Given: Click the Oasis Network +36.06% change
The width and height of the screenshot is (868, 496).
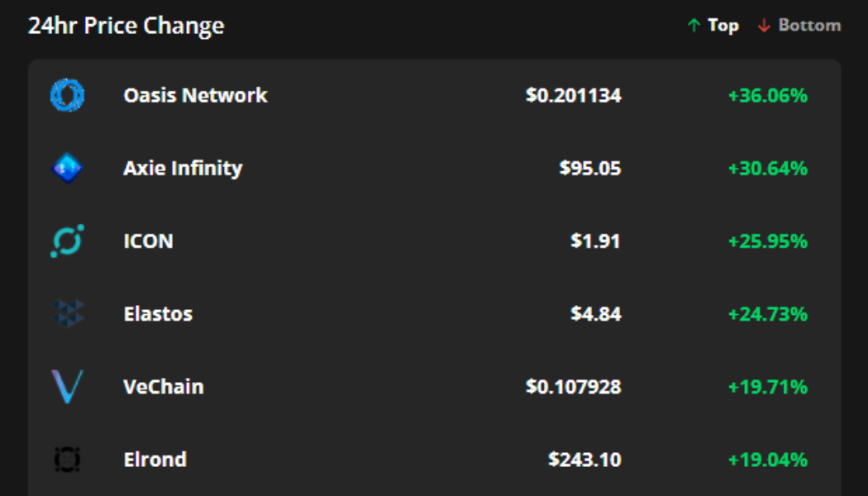Looking at the screenshot, I should click(x=767, y=96).
